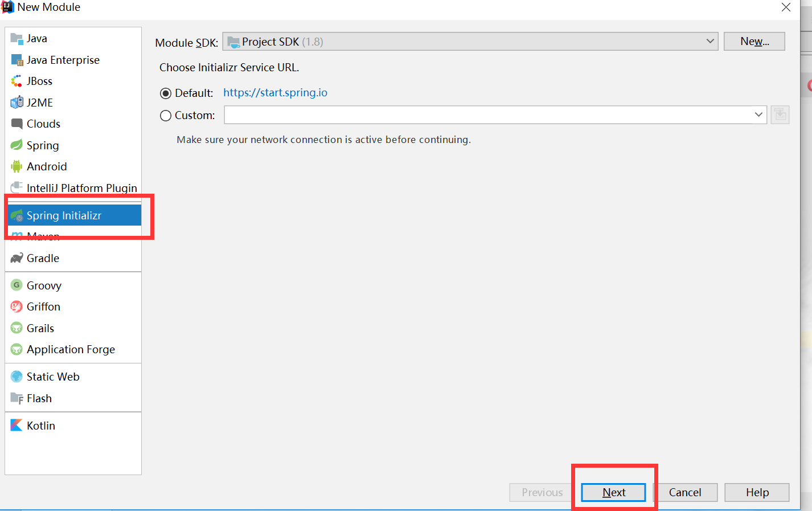Click the Spring Initializr icon
The height and width of the screenshot is (511, 812).
(17, 215)
